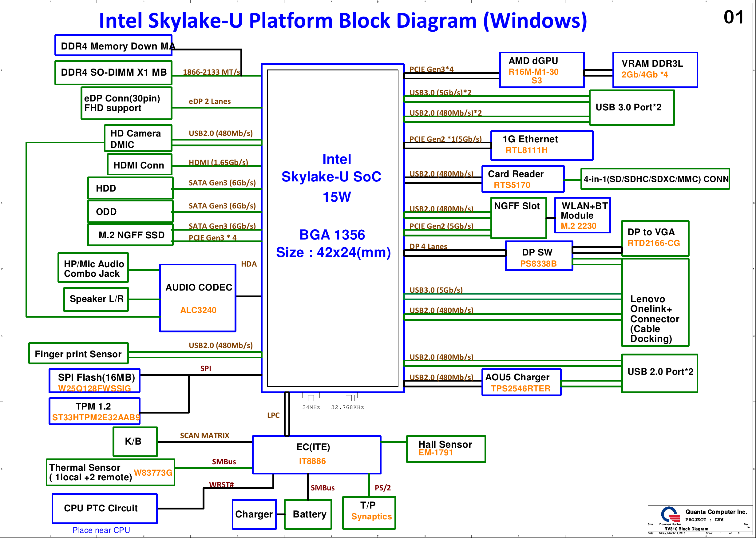This screenshot has width=756, height=539.
Task: Select the HDD block
Action: [130, 188]
